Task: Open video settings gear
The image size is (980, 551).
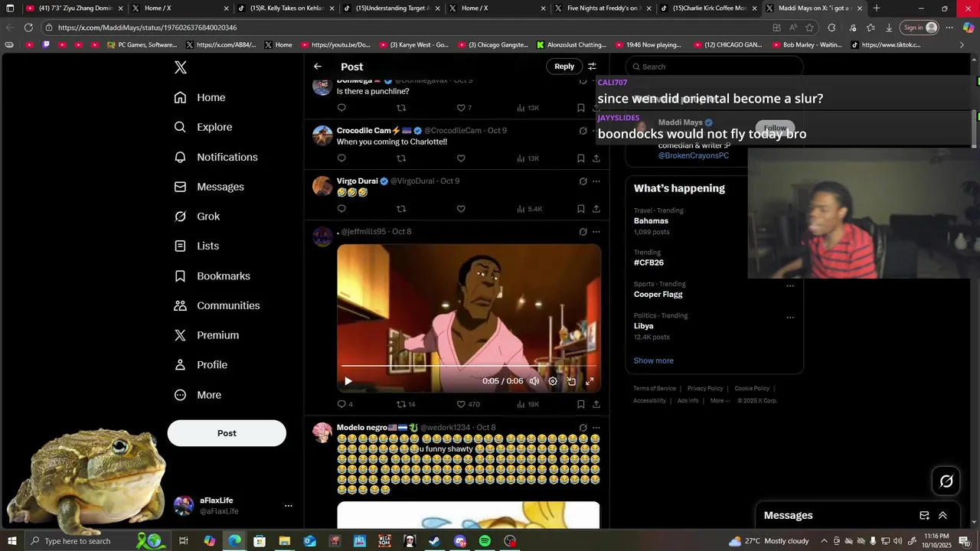Action: [x=553, y=381]
